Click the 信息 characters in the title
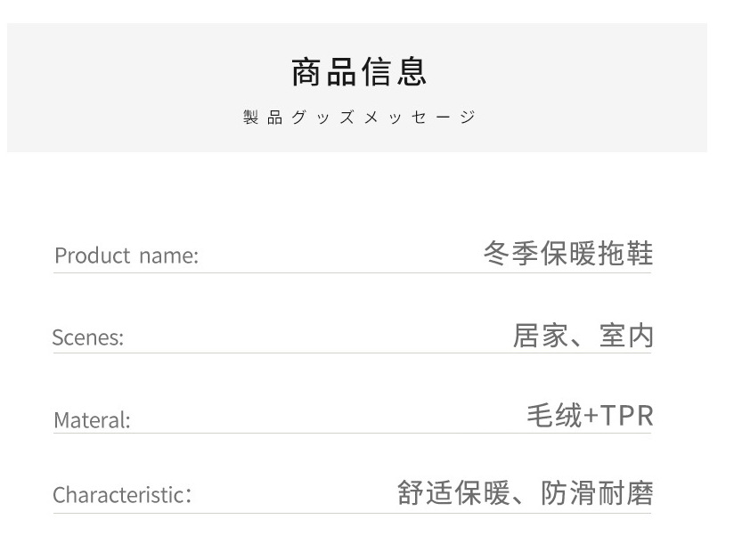Screen dimensions: 742x560 coord(394,72)
